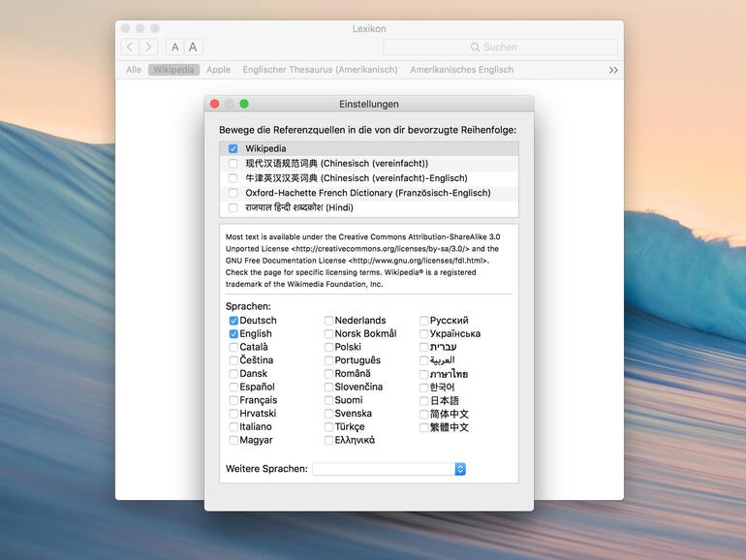Screen dimensions: 746x560
Task: Show more sources via double chevron
Action: tap(613, 70)
